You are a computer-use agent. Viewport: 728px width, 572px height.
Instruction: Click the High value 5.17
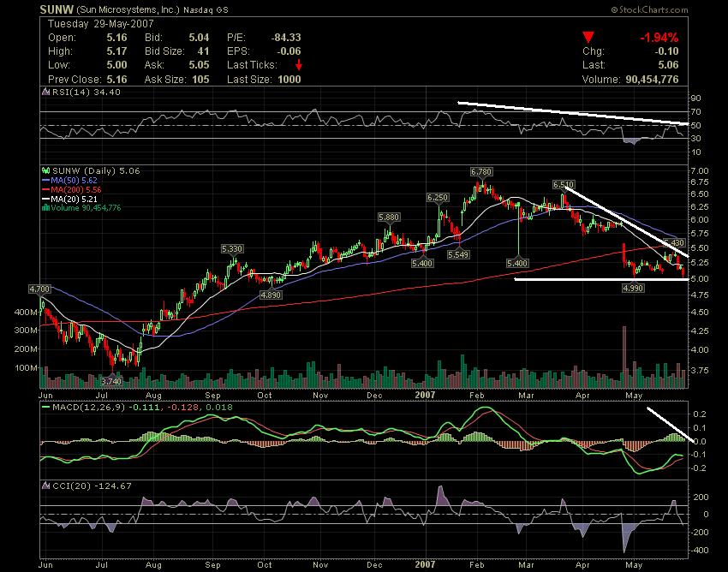[116, 51]
